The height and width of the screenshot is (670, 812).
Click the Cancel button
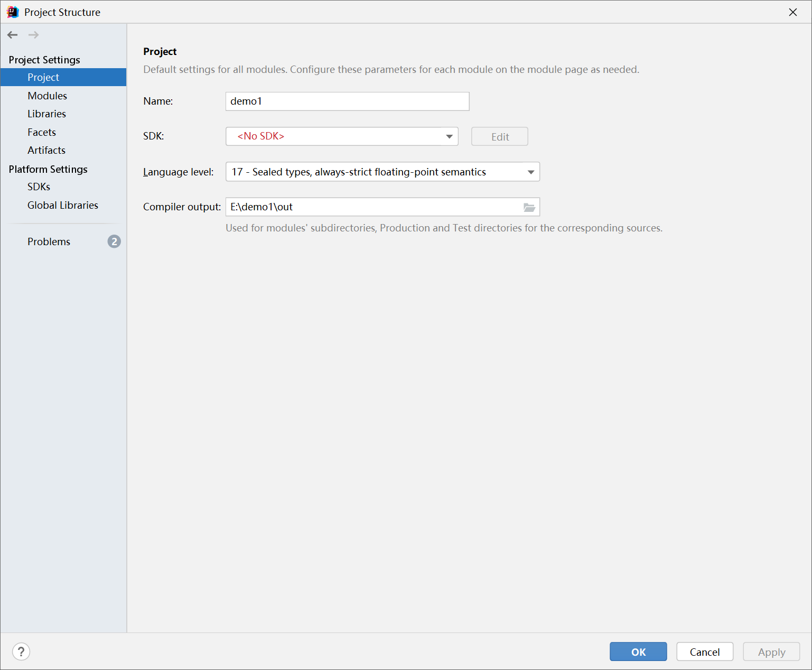point(705,652)
